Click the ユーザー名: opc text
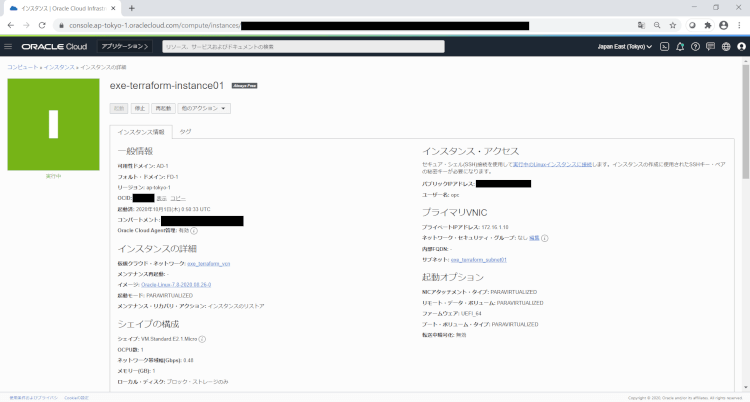 tap(441, 195)
